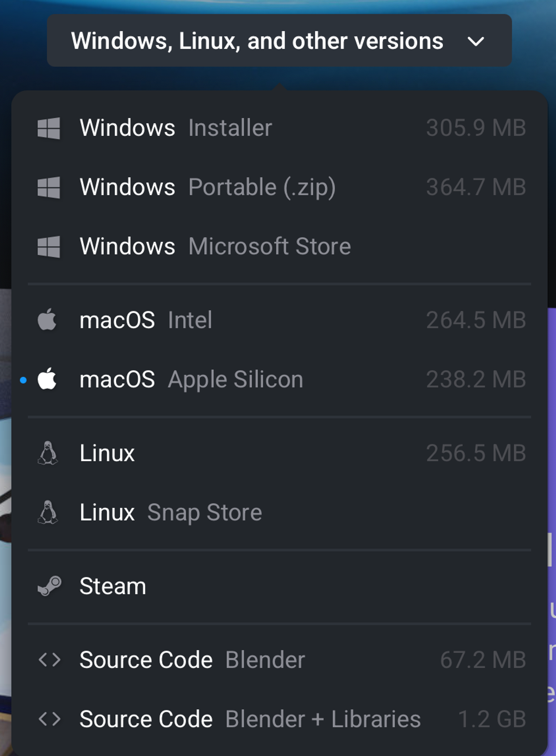Click the Steam logo icon
The height and width of the screenshot is (756, 556).
pos(49,586)
